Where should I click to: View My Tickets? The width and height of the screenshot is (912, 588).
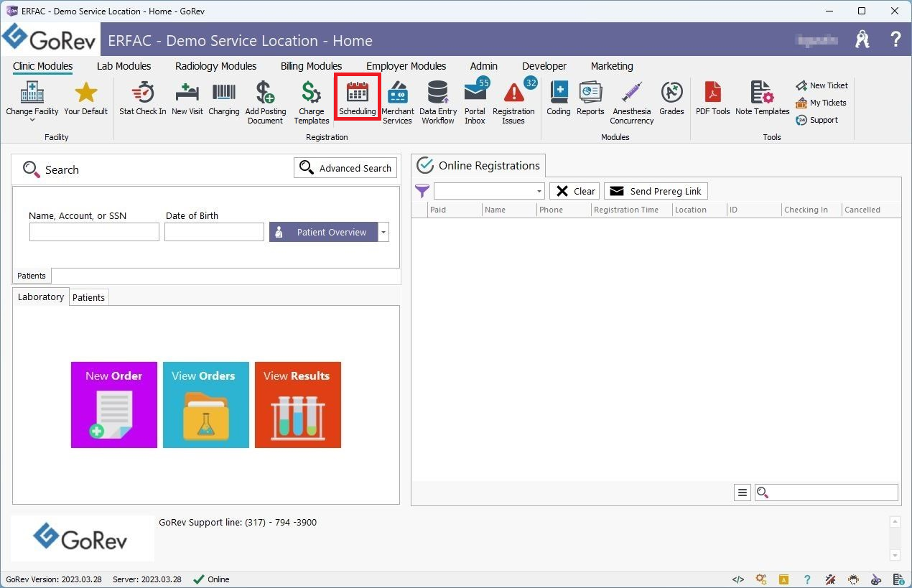coord(821,103)
